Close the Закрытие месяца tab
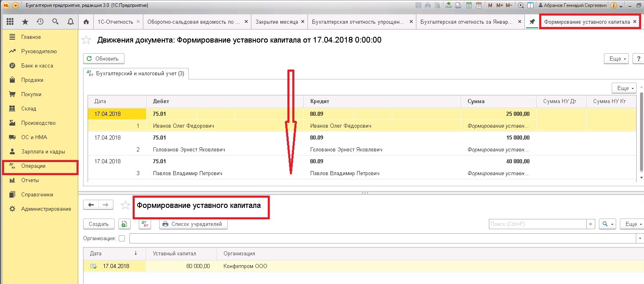 pos(303,22)
